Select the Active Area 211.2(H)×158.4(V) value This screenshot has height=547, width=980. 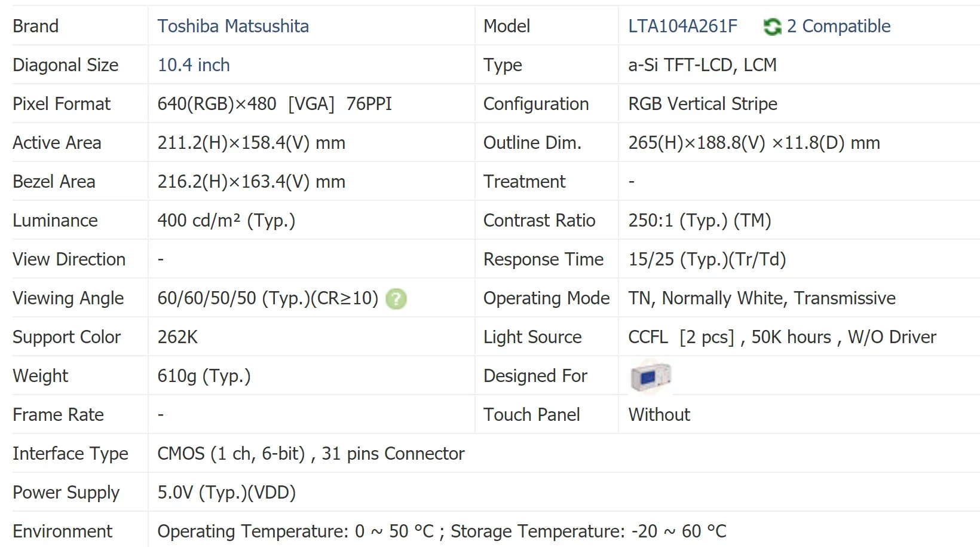click(x=251, y=143)
